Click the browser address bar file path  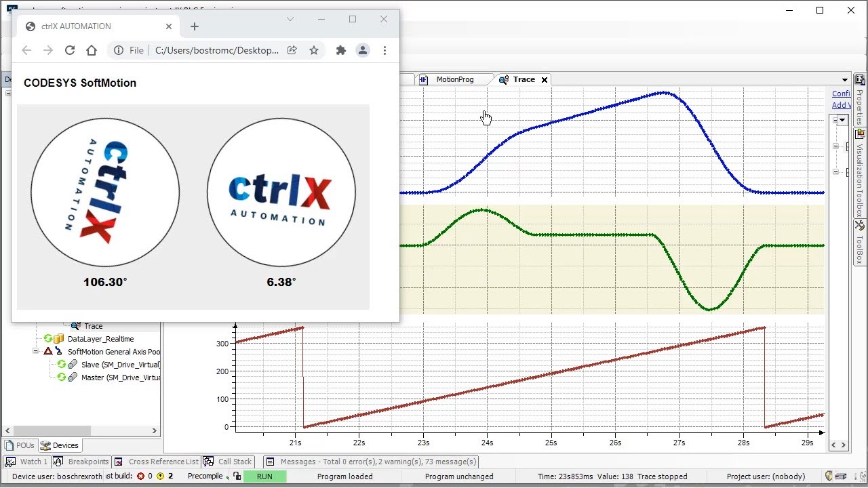point(217,50)
